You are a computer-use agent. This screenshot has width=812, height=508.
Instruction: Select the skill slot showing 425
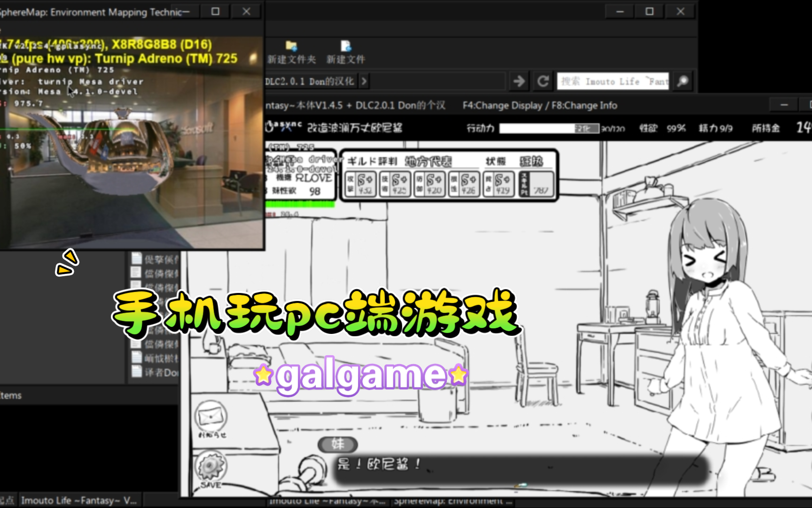pos(395,184)
